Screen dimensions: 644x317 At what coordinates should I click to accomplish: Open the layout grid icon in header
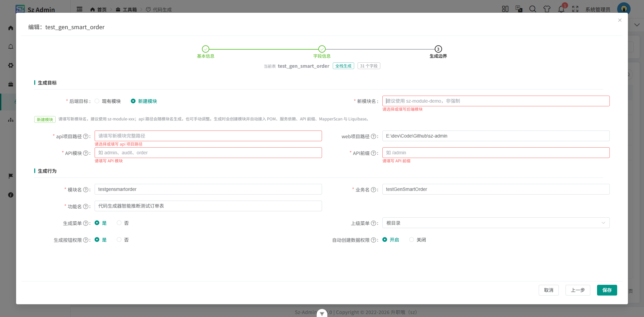pyautogui.click(x=505, y=9)
